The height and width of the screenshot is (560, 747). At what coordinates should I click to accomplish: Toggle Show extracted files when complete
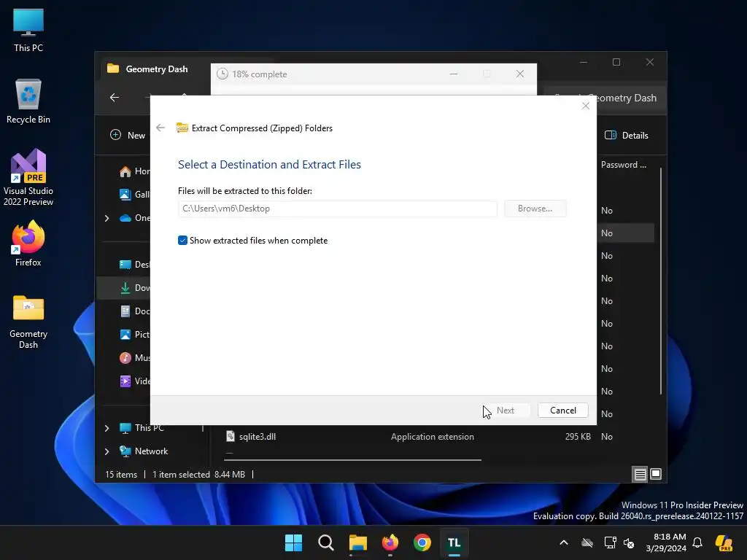(182, 241)
